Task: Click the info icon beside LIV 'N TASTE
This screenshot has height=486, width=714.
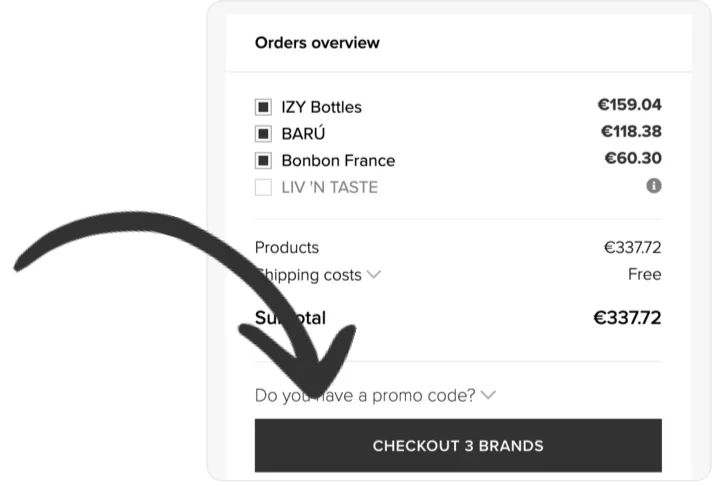Action: click(654, 186)
